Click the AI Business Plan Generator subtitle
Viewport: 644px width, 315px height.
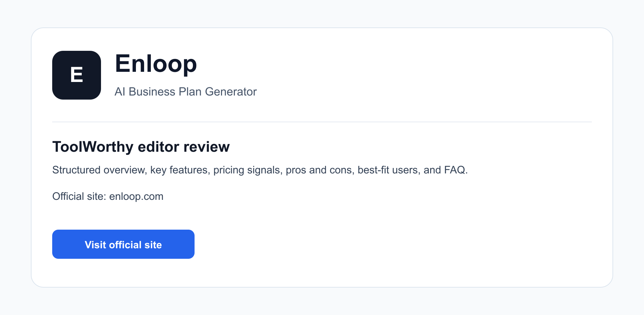click(186, 92)
